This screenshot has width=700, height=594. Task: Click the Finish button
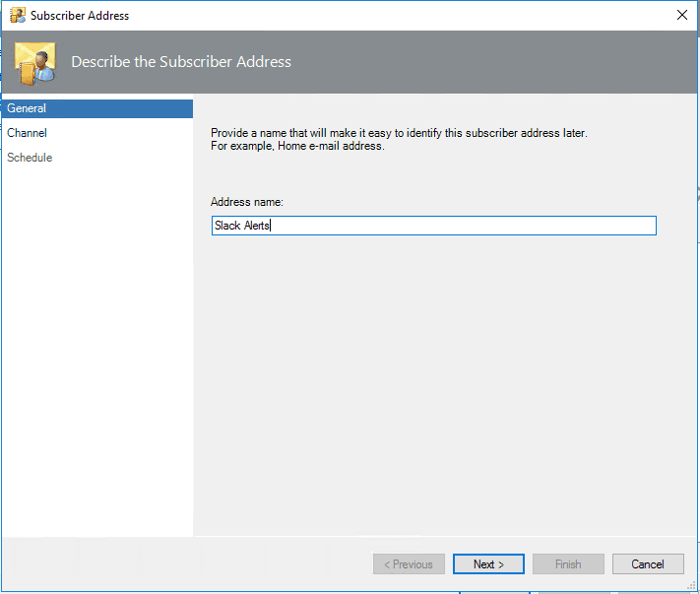(568, 564)
